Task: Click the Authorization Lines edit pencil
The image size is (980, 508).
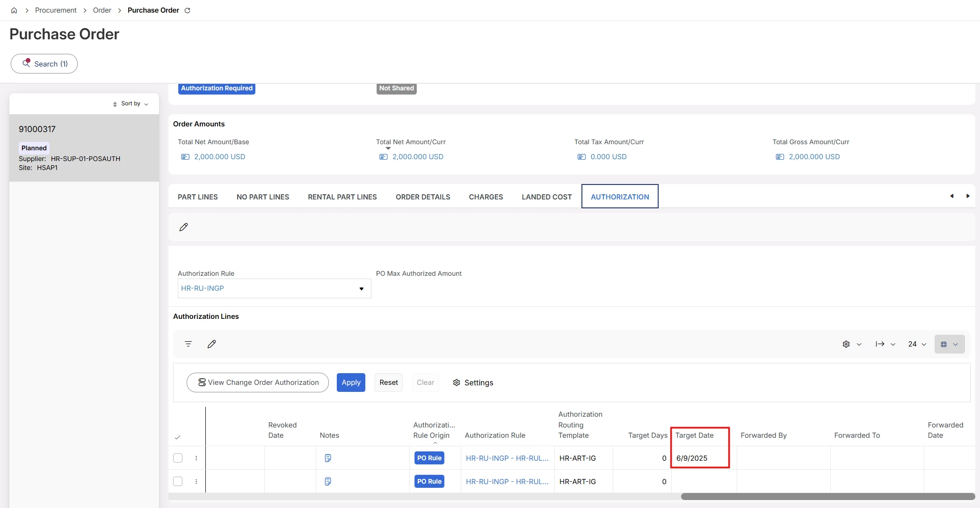Action: click(211, 344)
